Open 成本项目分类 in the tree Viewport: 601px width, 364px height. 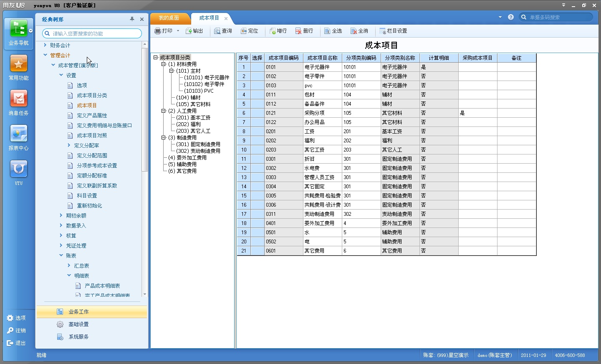[x=92, y=96]
